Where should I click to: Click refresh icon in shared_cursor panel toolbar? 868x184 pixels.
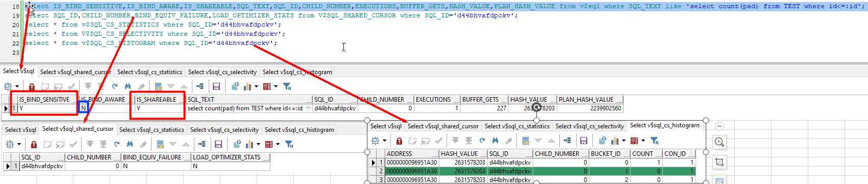117,144
